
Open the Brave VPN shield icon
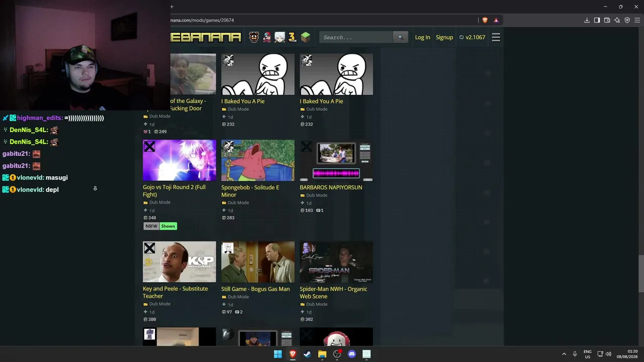pos(627,20)
